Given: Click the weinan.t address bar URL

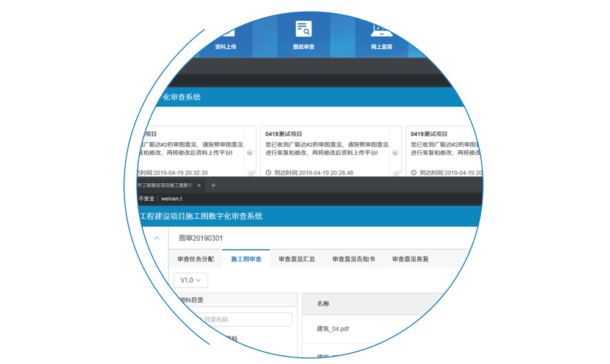Looking at the screenshot, I should (172, 199).
